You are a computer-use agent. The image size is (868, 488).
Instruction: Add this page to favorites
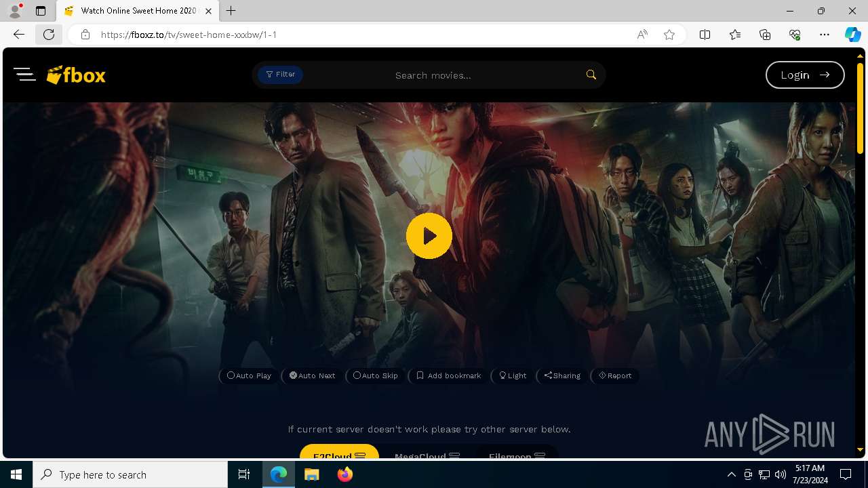[669, 35]
